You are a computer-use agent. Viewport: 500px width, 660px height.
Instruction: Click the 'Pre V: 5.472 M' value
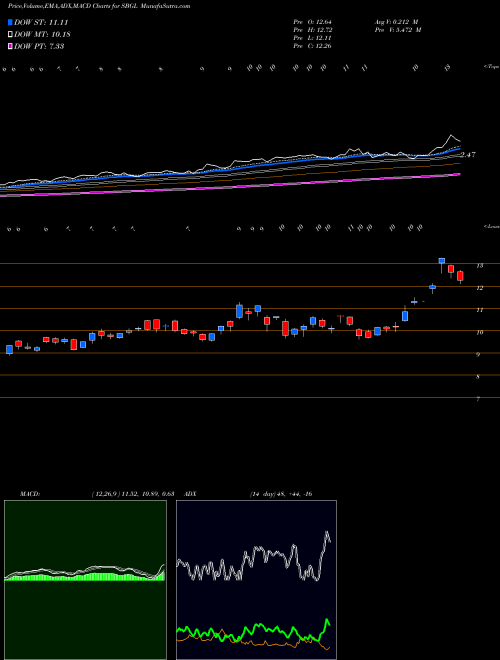pos(398,30)
